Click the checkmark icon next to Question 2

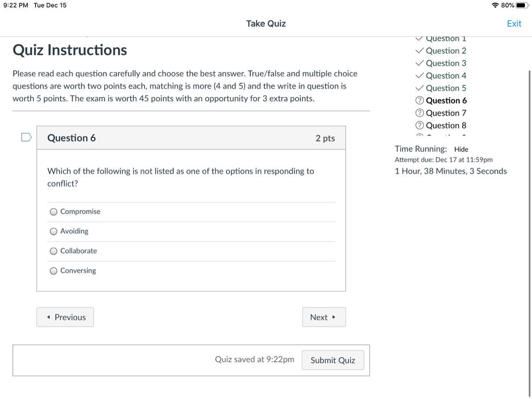[x=419, y=51]
